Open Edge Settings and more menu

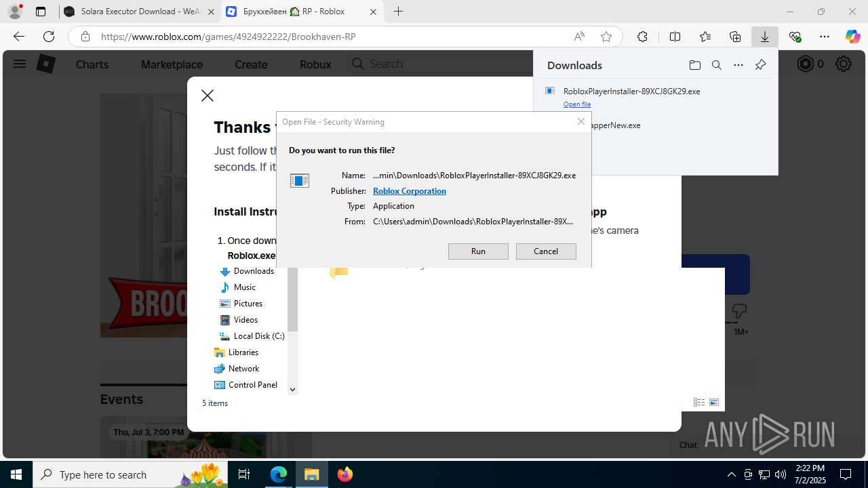825,37
